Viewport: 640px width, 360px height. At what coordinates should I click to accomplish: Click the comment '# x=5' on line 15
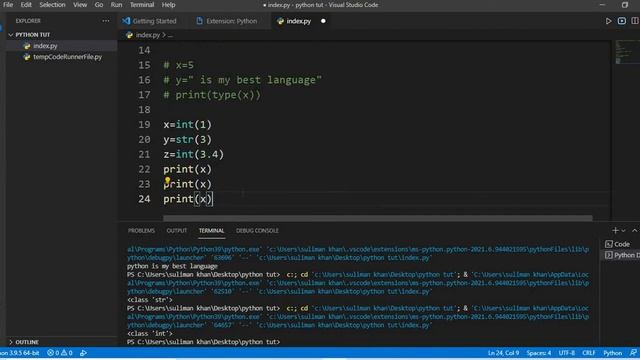[178, 65]
